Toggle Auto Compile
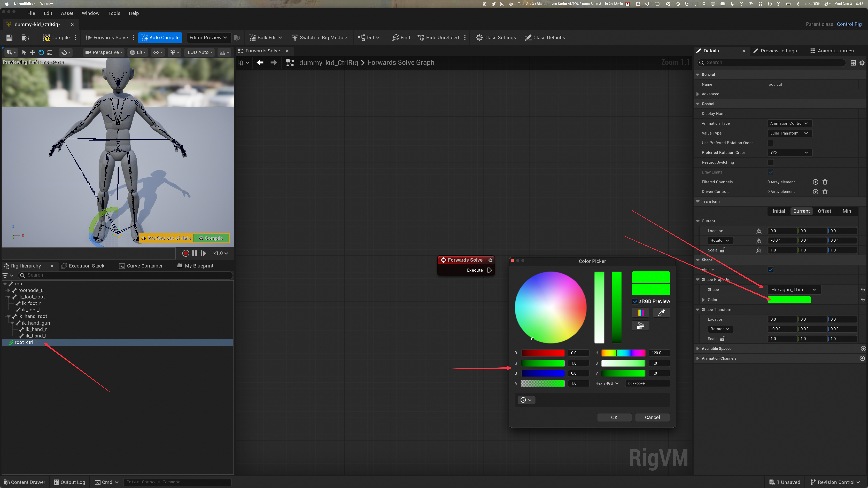Screen dimensions: 868x488 click(160, 37)
